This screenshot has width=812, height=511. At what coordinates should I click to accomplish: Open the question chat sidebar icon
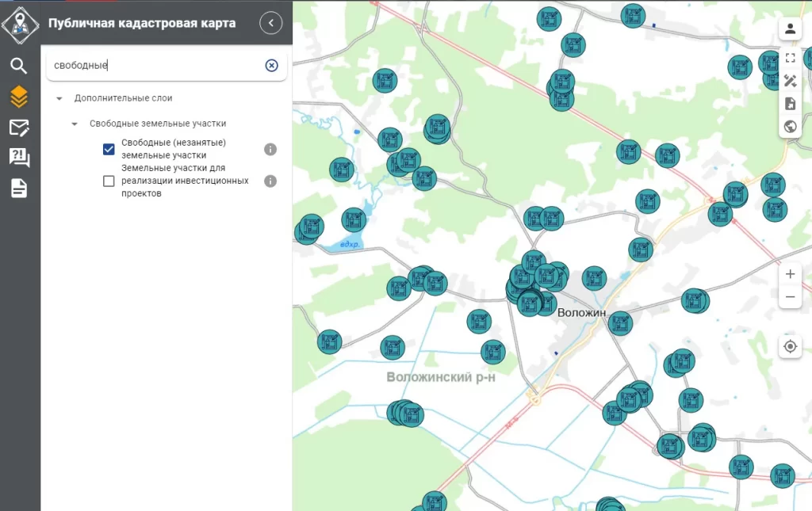tap(18, 158)
